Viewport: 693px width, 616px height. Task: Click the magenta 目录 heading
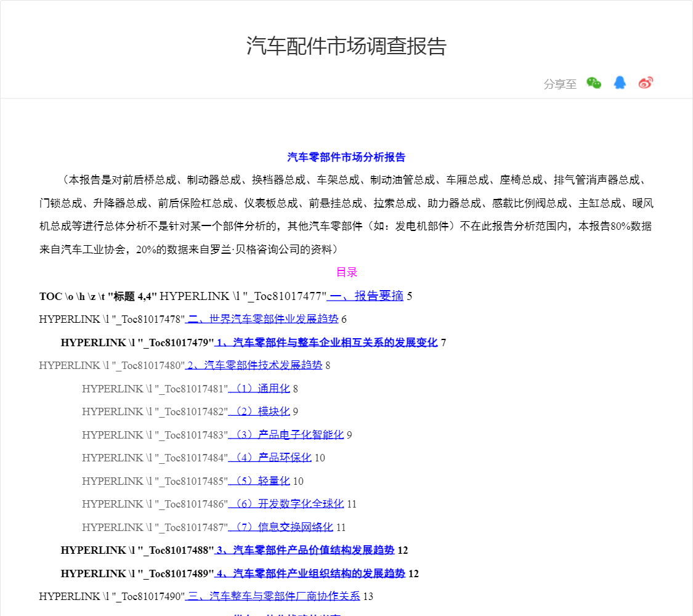tap(346, 272)
